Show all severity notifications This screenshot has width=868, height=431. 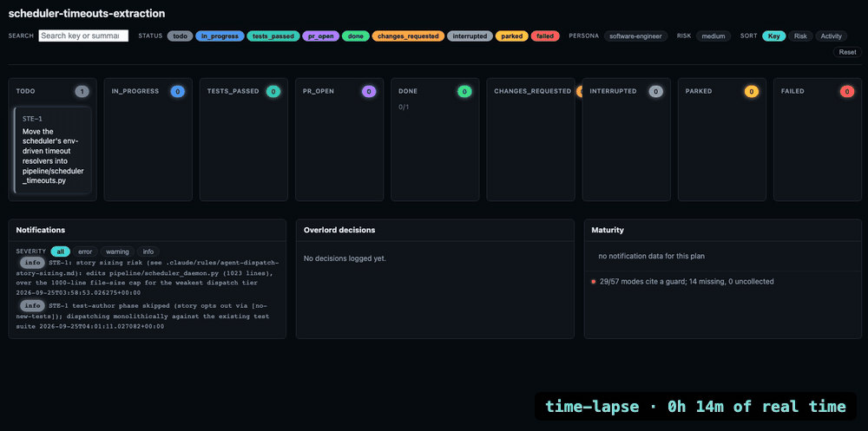pos(61,251)
